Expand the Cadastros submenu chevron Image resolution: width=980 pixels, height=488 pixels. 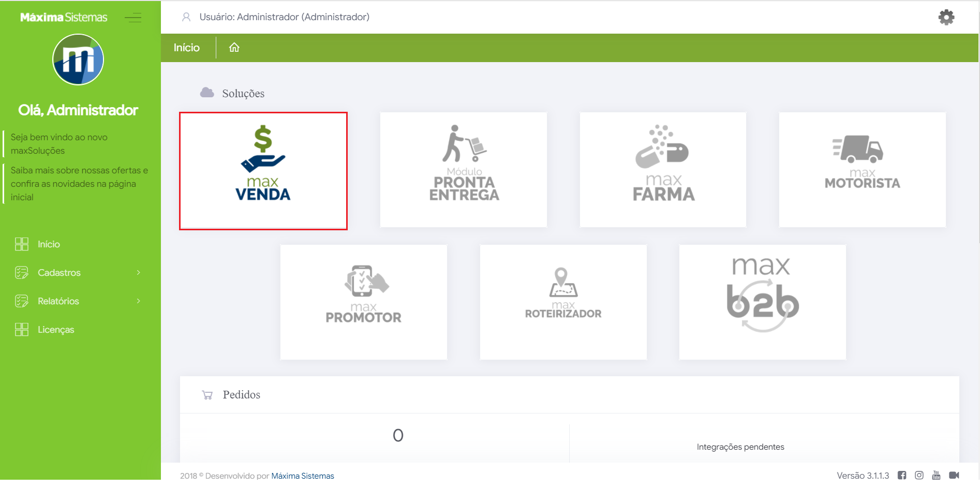[139, 273]
